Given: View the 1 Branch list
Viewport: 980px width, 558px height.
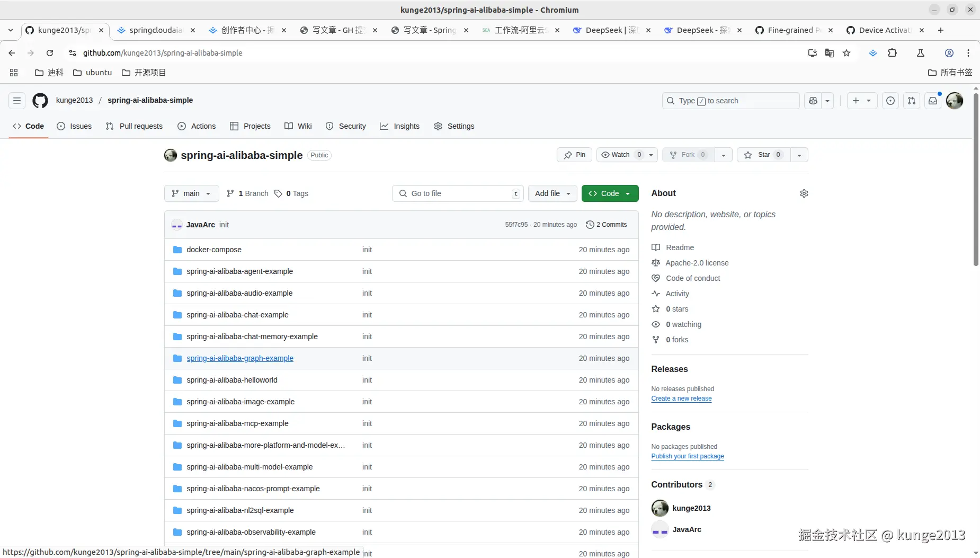Looking at the screenshot, I should (247, 193).
